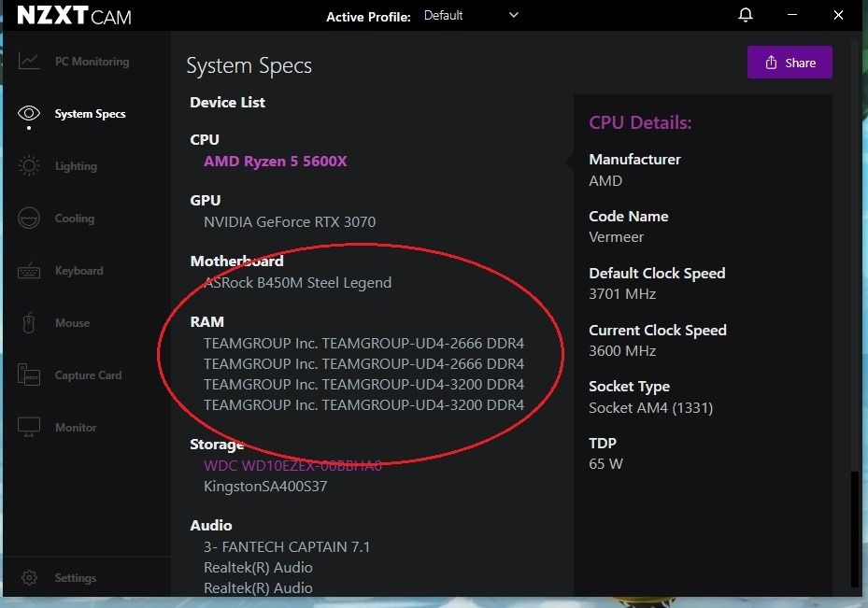The width and height of the screenshot is (868, 608).
Task: Expand the Default profile selector chevron
Action: coord(512,15)
